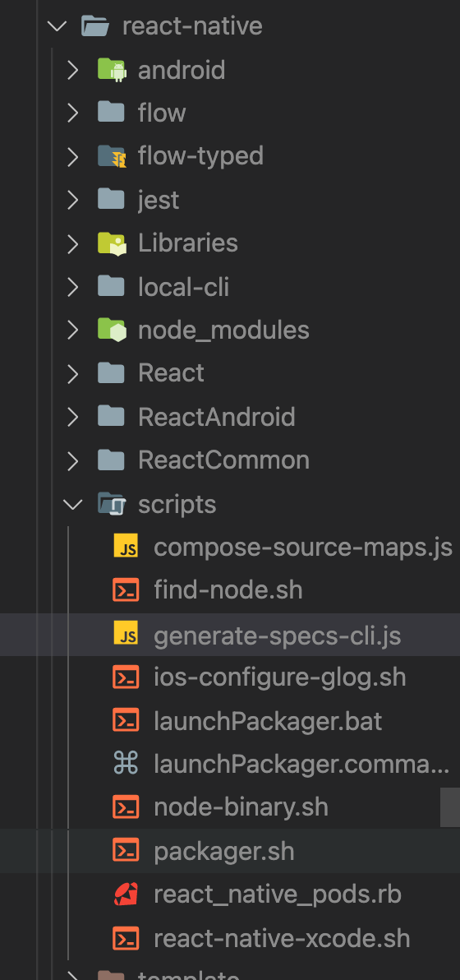Click command-key icon beside launchPackager.command

click(x=126, y=763)
